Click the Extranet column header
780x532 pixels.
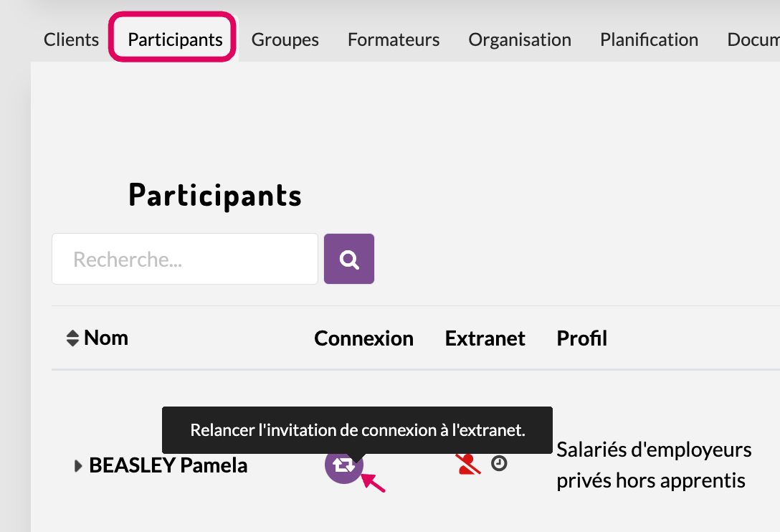[485, 338]
